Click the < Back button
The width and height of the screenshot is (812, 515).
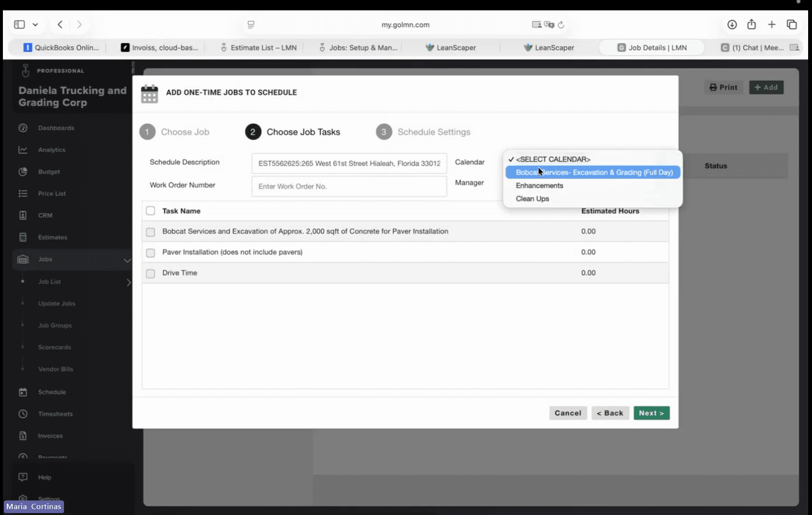point(610,413)
